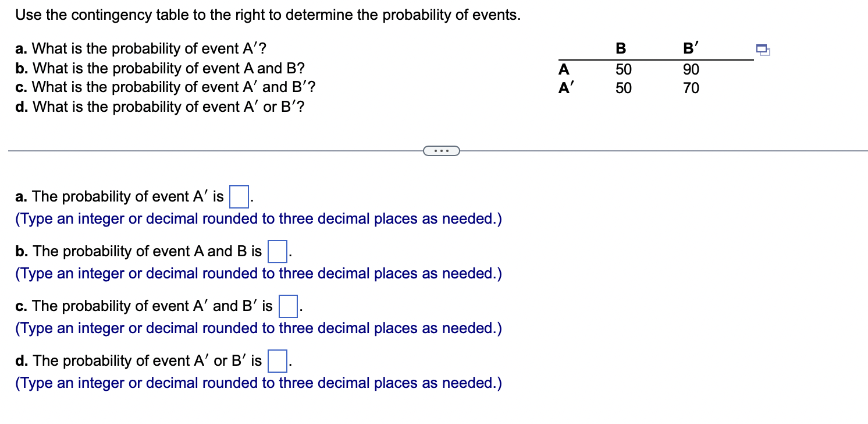
Task: Click the answer box for part c
Action: pyautogui.click(x=289, y=305)
